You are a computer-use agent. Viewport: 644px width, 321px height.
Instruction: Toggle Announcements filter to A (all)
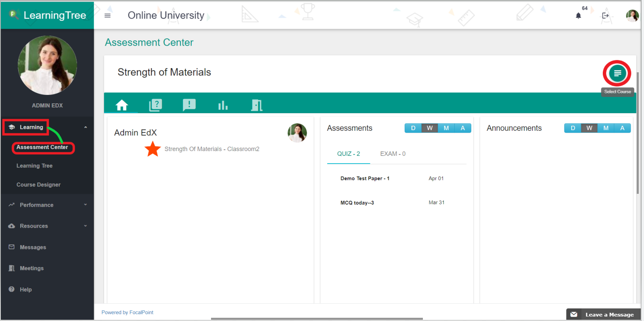622,128
